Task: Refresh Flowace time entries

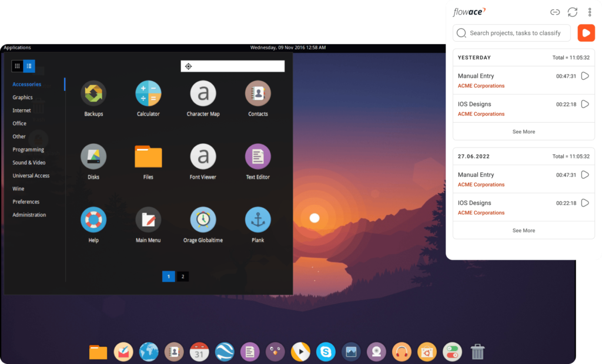Action: point(573,12)
